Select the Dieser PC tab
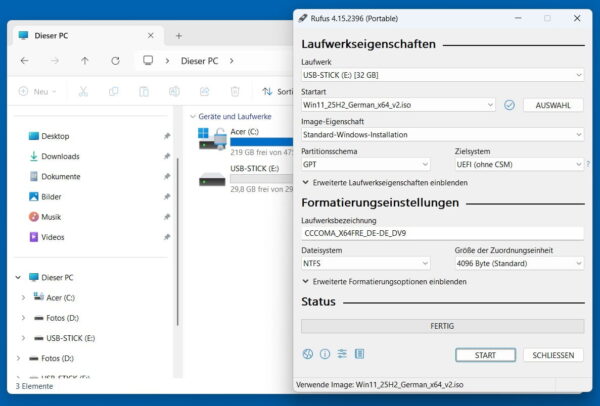 (x=88, y=36)
